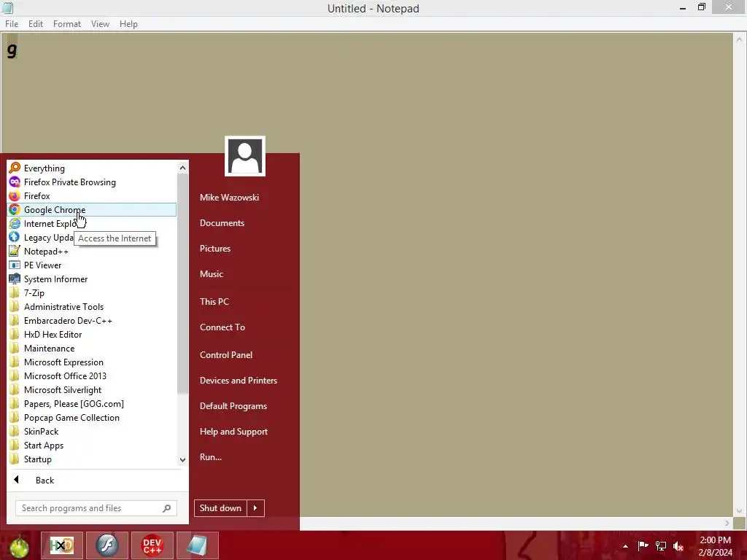
Task: Open Devices and Printers
Action: tap(239, 381)
